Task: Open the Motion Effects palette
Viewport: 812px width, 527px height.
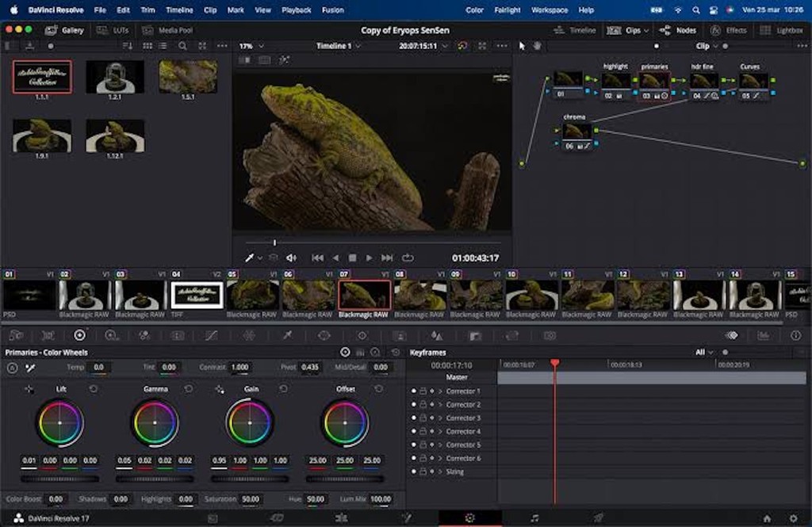Action: click(x=178, y=335)
